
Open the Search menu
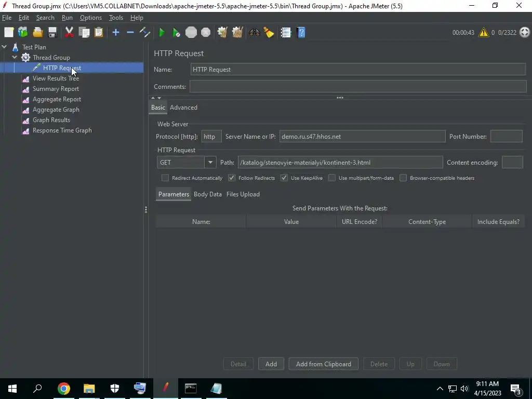point(45,18)
